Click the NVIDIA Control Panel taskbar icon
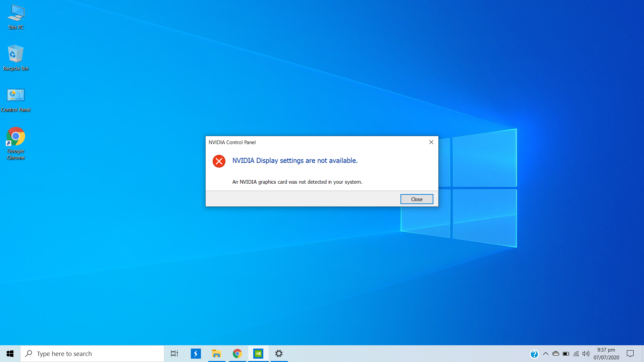 point(258,354)
